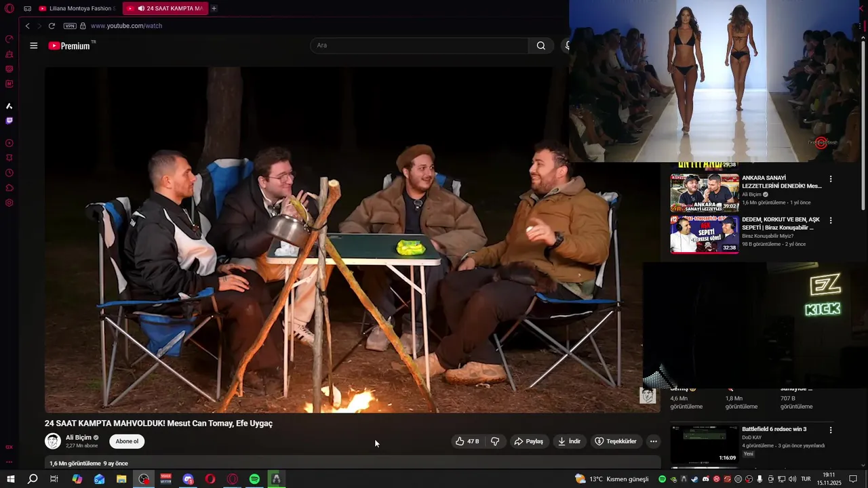Click the main video player to pause
Image resolution: width=868 pixels, height=488 pixels.
click(352, 239)
